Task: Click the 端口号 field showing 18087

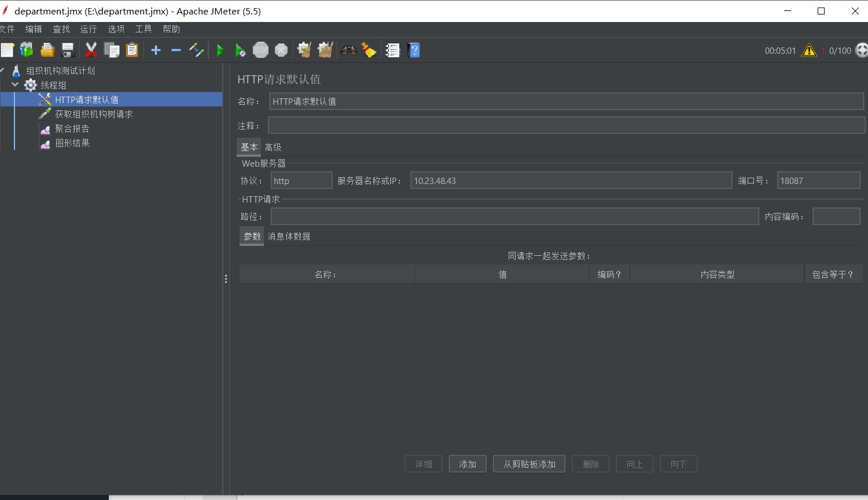Action: click(818, 181)
